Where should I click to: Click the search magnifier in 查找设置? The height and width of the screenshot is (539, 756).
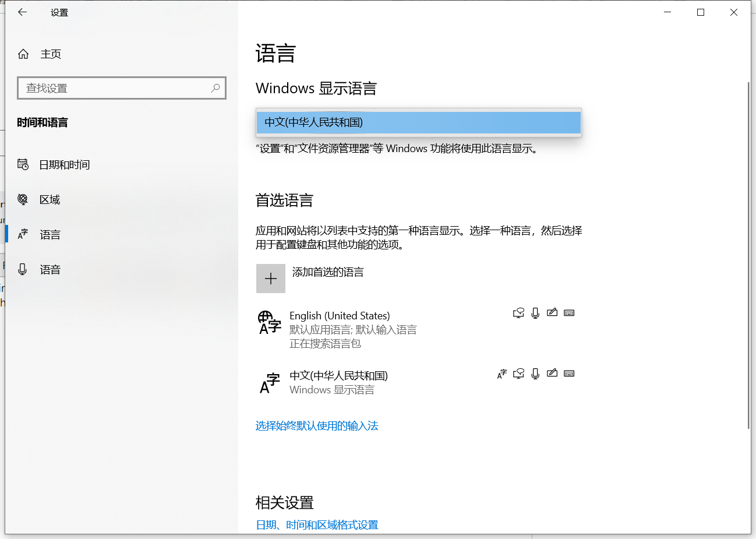point(216,88)
